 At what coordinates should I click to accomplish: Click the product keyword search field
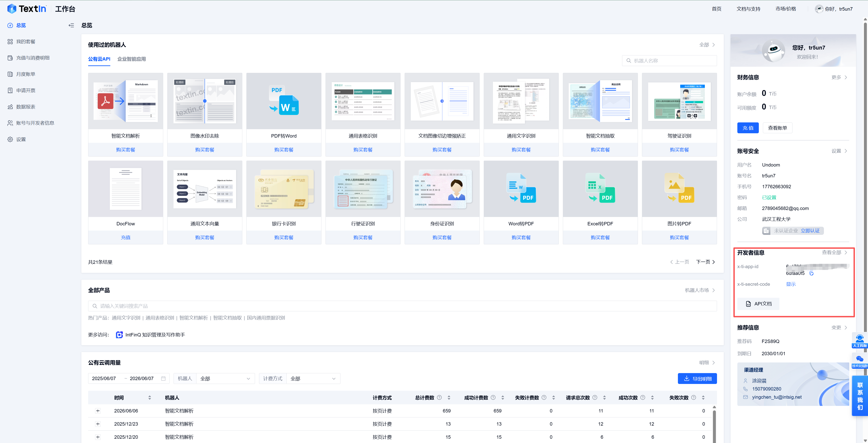[x=402, y=306]
